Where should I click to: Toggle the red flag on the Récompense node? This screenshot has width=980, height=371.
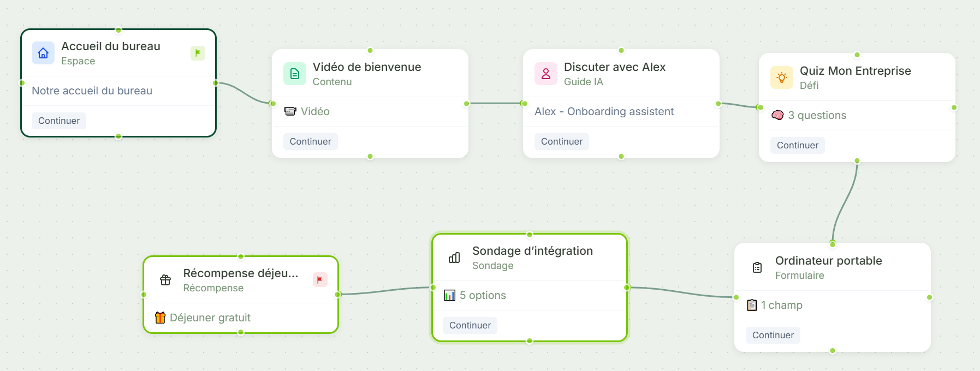click(x=320, y=279)
